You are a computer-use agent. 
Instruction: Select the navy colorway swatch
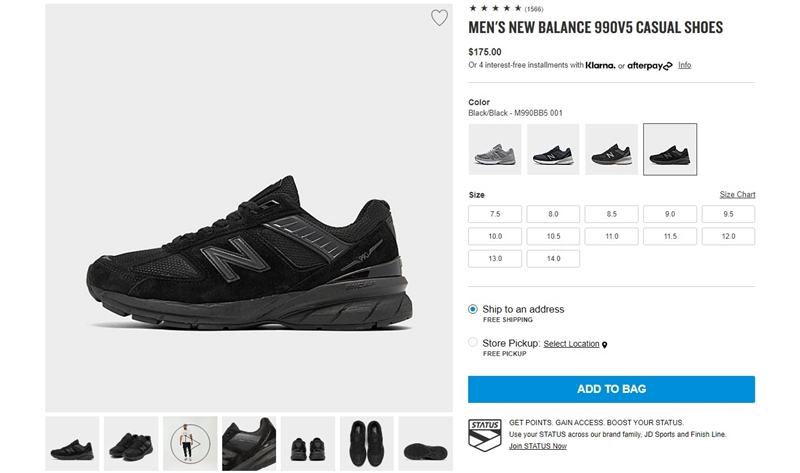point(553,150)
